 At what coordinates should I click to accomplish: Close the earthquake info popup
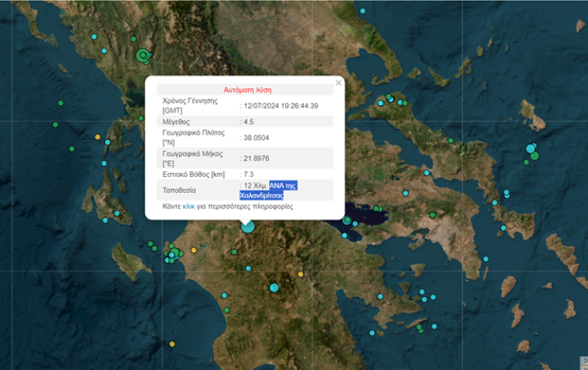pos(338,82)
